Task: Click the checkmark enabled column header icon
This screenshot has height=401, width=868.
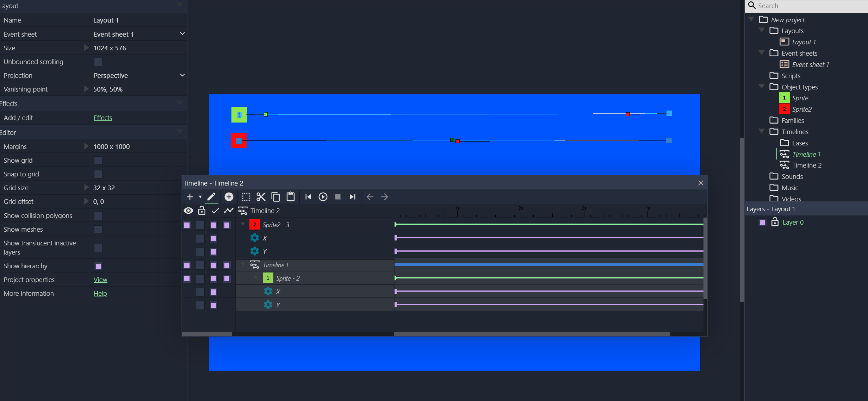Action: coord(215,211)
